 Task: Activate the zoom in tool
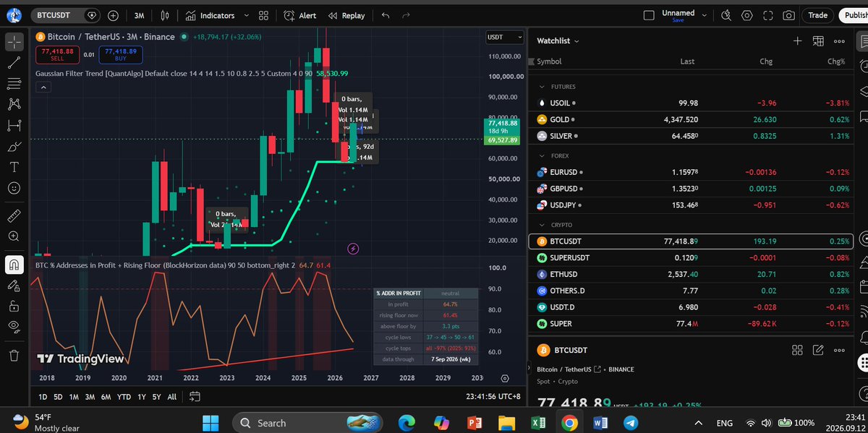(x=14, y=236)
